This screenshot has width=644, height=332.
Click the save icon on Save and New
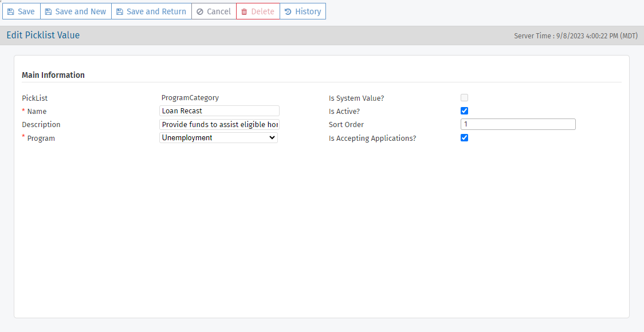coord(49,11)
